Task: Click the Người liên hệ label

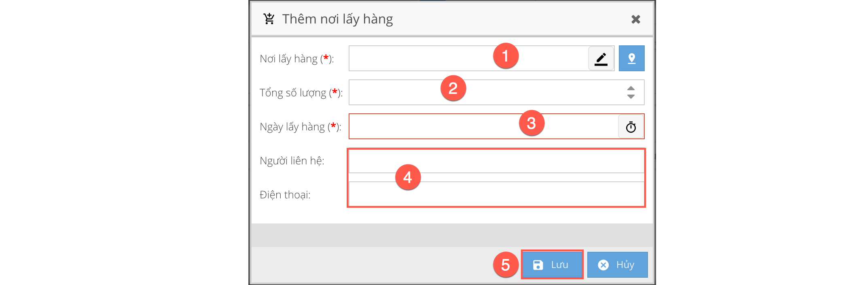Action: pos(292,161)
